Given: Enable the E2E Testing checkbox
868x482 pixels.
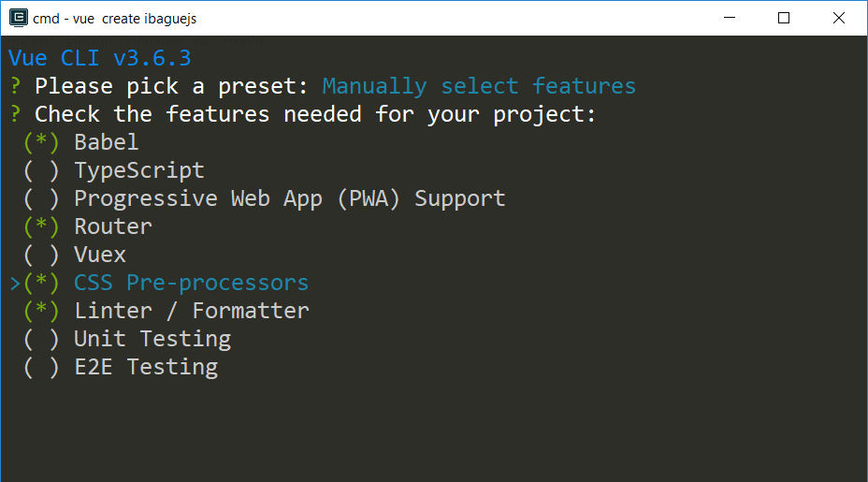Looking at the screenshot, I should pyautogui.click(x=41, y=367).
